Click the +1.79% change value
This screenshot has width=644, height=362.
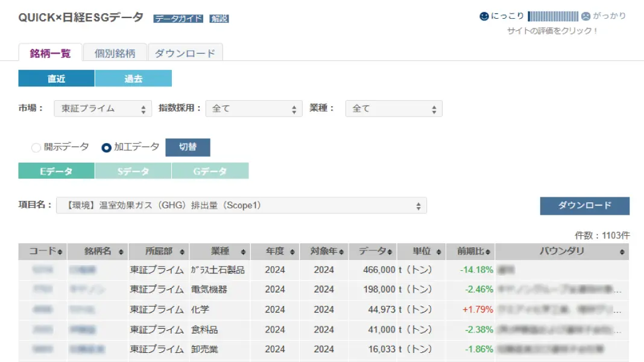(x=478, y=310)
